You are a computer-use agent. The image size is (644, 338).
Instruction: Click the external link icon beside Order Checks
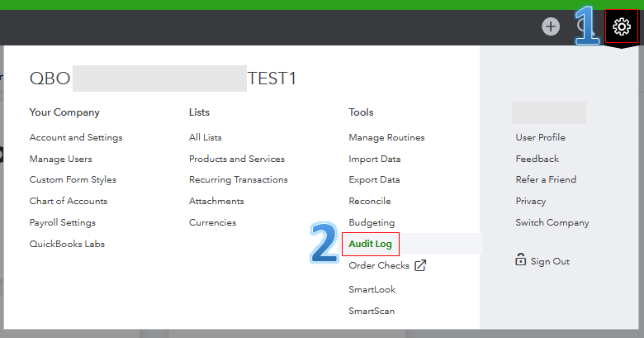(420, 265)
